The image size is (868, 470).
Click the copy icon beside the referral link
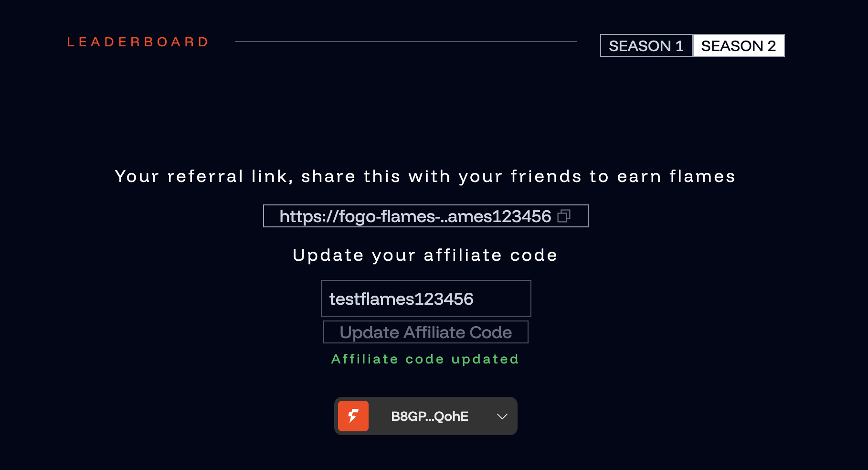coord(564,216)
